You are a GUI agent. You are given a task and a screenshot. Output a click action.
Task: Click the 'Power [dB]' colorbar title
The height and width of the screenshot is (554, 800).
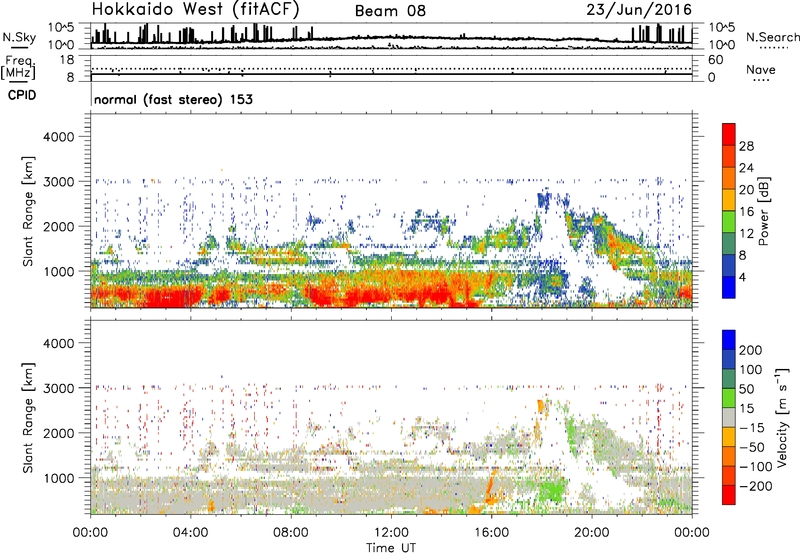point(763,211)
